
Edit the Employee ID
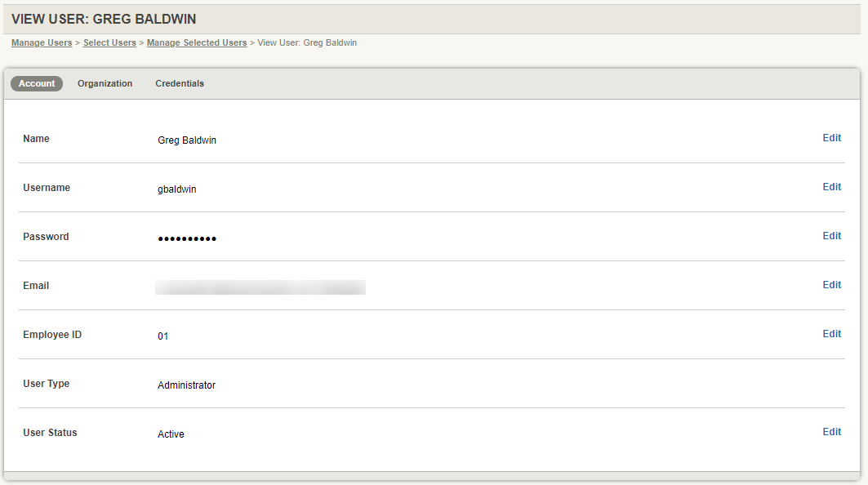pos(831,334)
